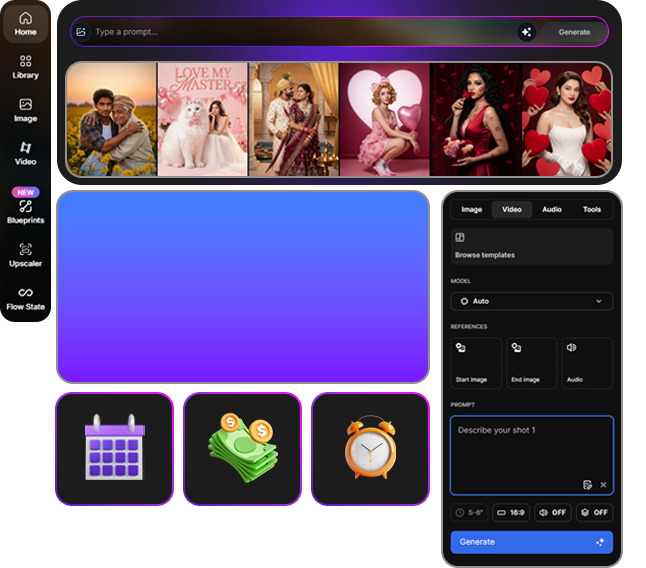Click the image attach icon in the top prompt bar
This screenshot has height=568, width=646.
coord(81,32)
